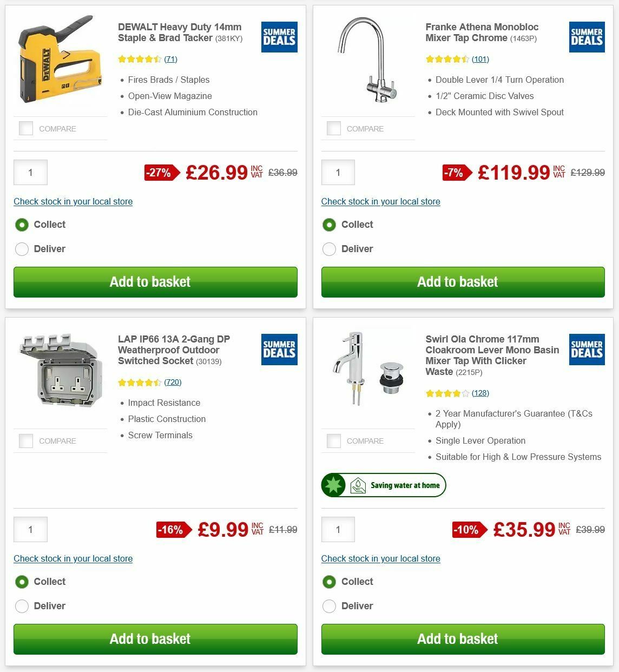This screenshot has height=672, width=619.
Task: Select Collect for the Swirl Ola tap
Action: coord(329,582)
